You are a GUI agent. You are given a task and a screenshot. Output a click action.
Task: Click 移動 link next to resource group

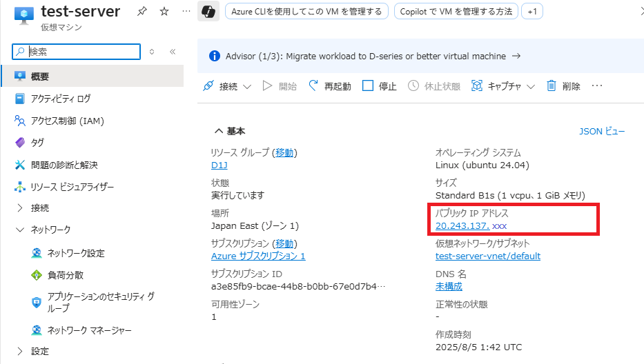284,152
